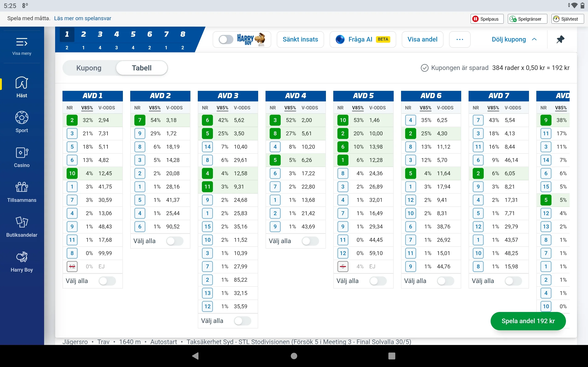Tap Android back navigation button
The width and height of the screenshot is (588, 367).
point(195,356)
